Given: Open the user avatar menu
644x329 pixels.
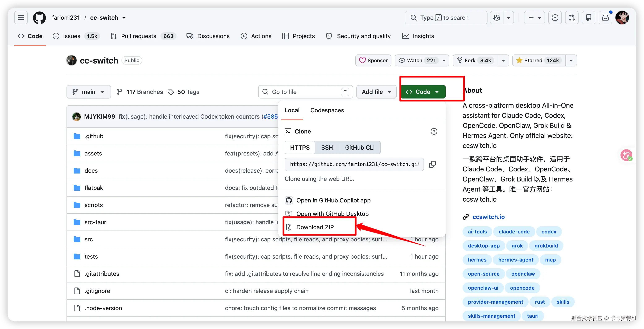Looking at the screenshot, I should click(622, 18).
